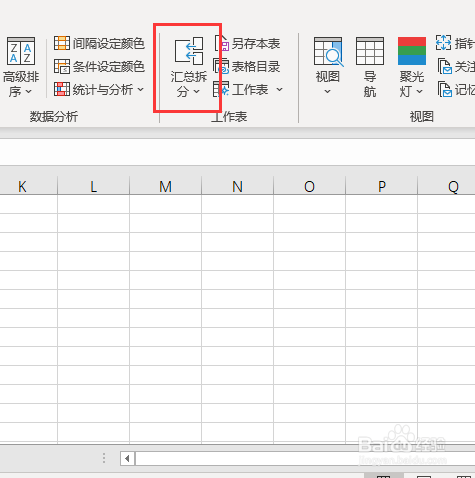
Task: Open the 导航 navigation pane icon
Action: tap(370, 51)
